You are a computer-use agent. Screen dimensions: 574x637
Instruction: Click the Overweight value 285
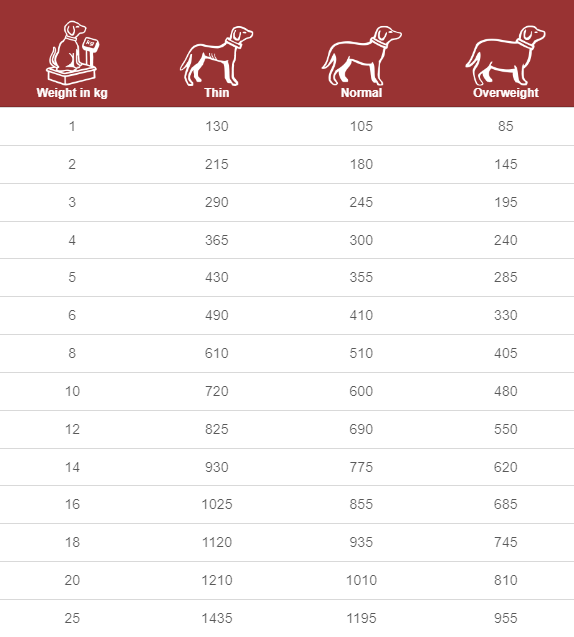click(x=506, y=277)
